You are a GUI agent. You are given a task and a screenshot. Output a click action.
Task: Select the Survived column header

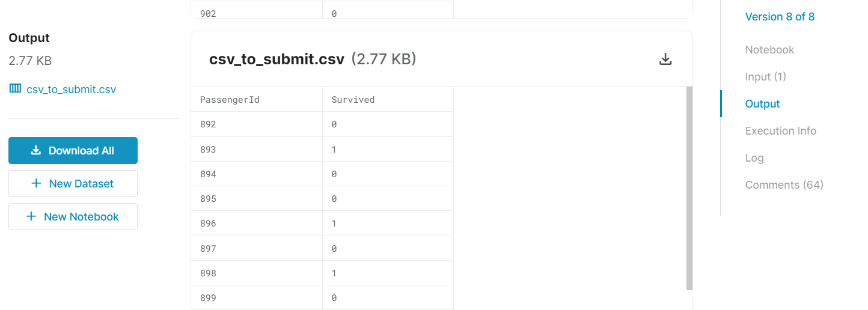388,100
